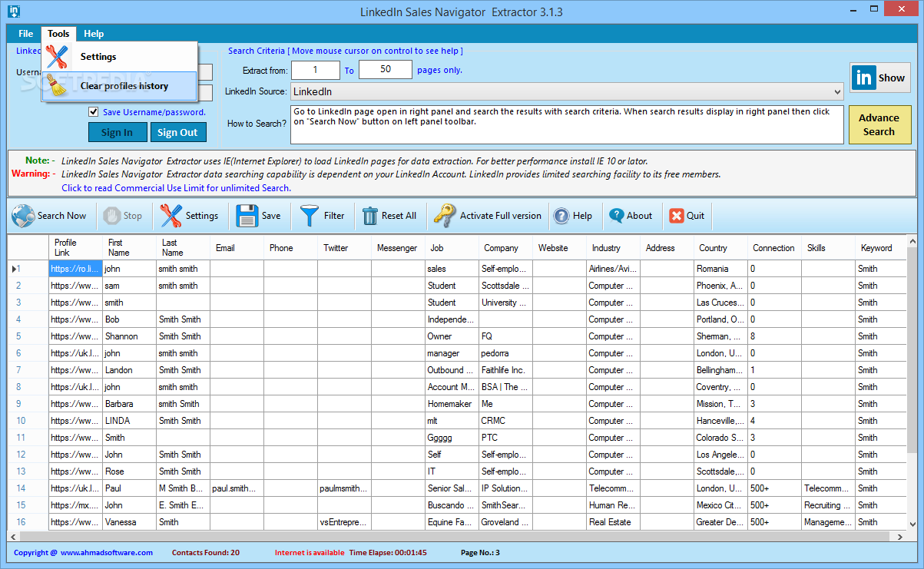Viewport: 924px width, 569px height.
Task: Select Clear profiles history menu entry
Action: pyautogui.click(x=120, y=86)
